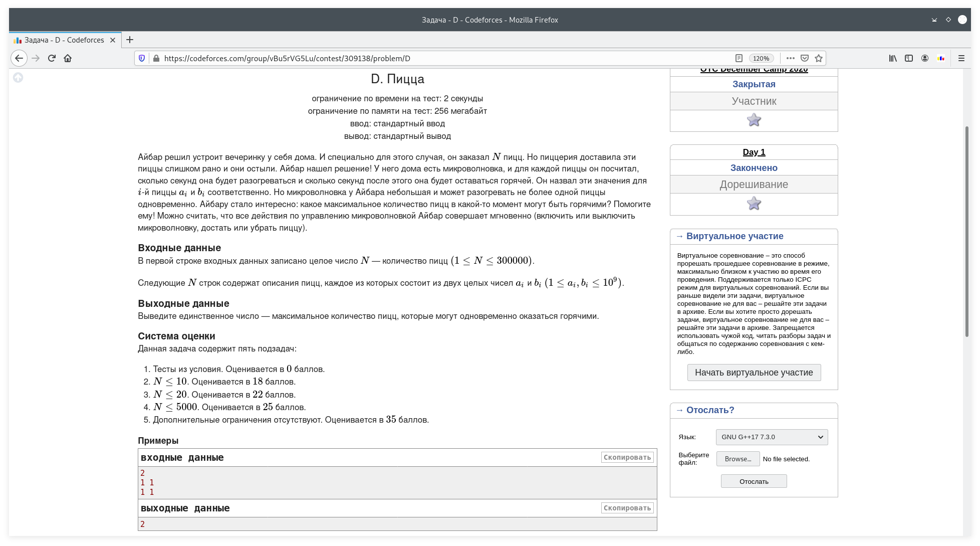Open page actions three-dots menu

791,58
